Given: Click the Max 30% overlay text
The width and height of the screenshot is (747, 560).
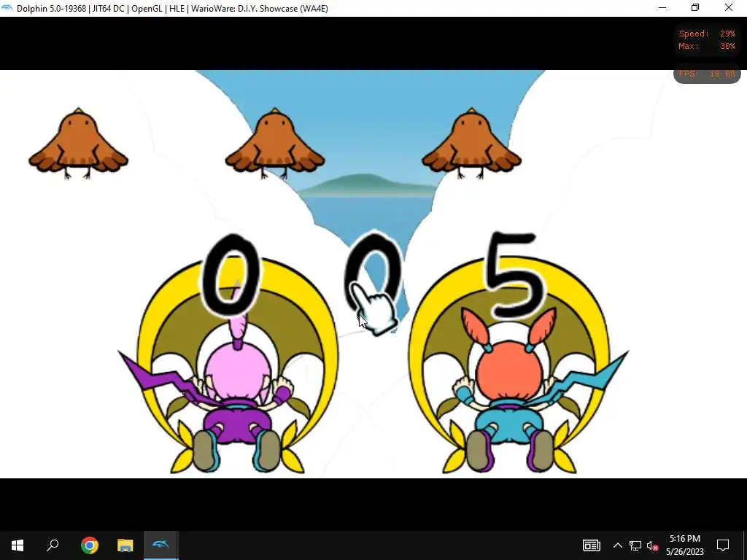Looking at the screenshot, I should [707, 46].
